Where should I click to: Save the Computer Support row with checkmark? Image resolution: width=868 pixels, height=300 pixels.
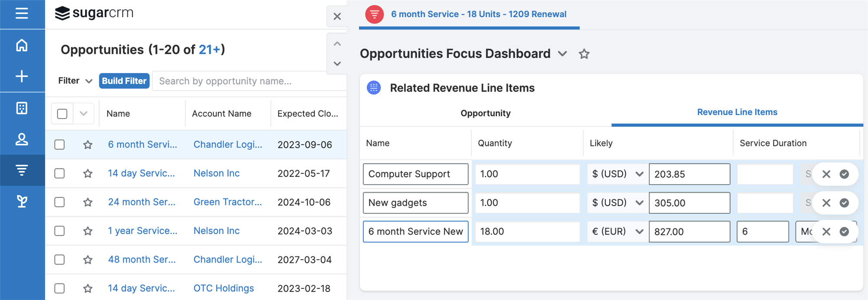pyautogui.click(x=844, y=174)
